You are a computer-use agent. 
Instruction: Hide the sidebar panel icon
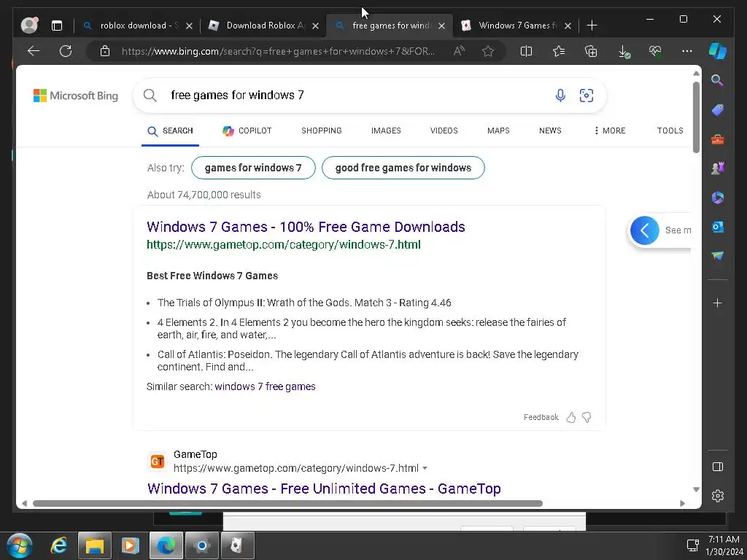pyautogui.click(x=718, y=467)
